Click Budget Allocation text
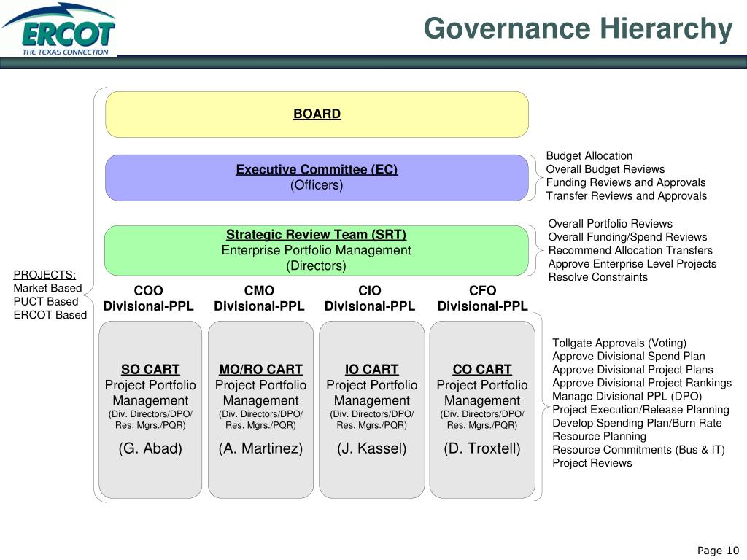747x560 pixels. pos(589,156)
